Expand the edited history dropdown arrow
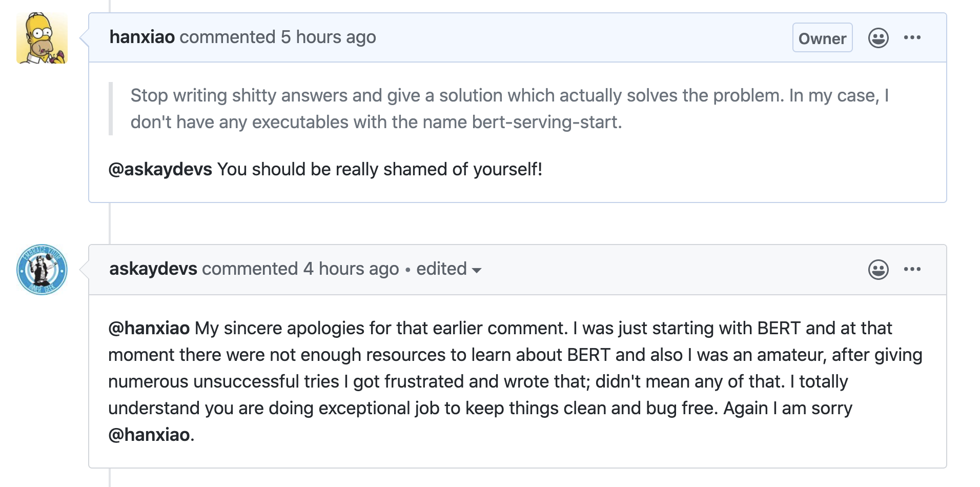980x487 pixels. click(x=477, y=271)
